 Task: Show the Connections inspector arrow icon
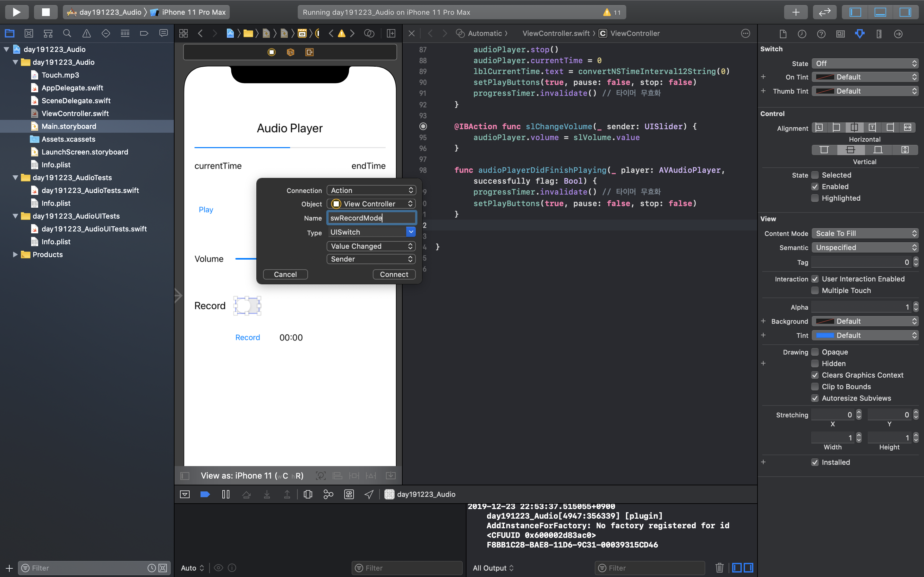tap(898, 34)
